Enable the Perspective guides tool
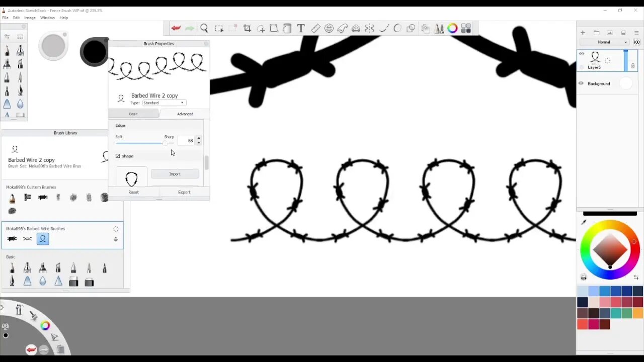The height and width of the screenshot is (362, 644). (x=356, y=28)
